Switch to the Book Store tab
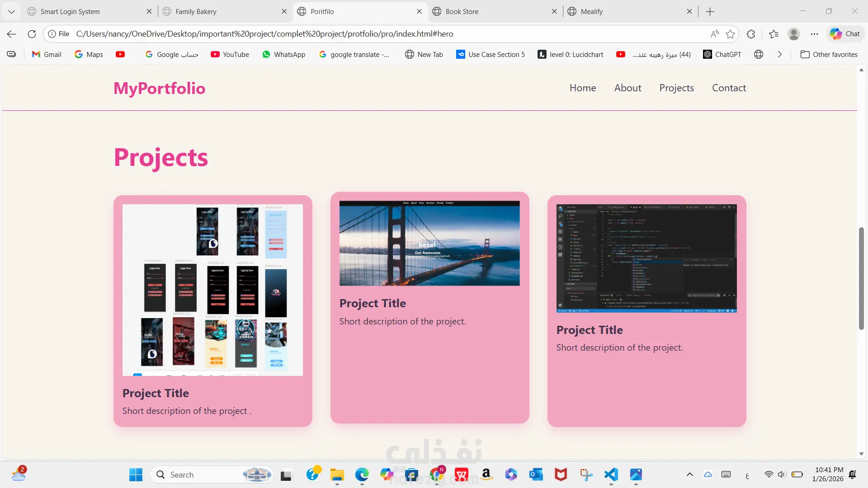868x488 pixels. 462,12
